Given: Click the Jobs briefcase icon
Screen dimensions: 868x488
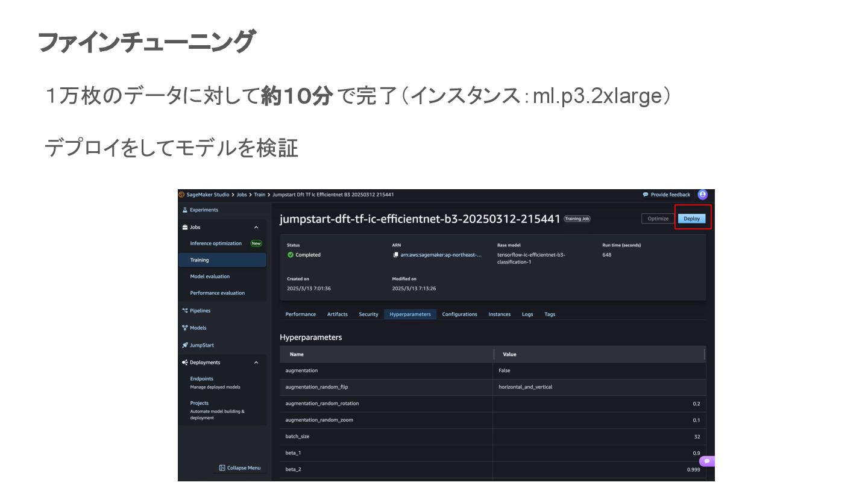Looking at the screenshot, I should (x=185, y=227).
